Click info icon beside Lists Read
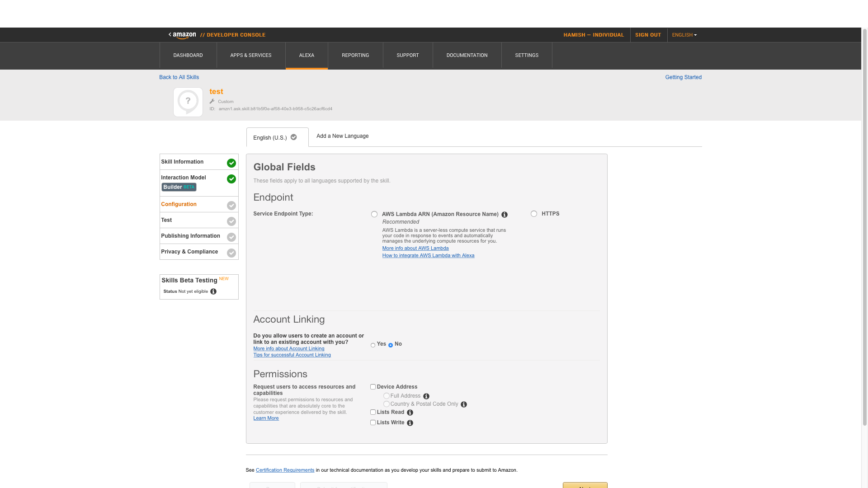The image size is (868, 488). click(410, 413)
